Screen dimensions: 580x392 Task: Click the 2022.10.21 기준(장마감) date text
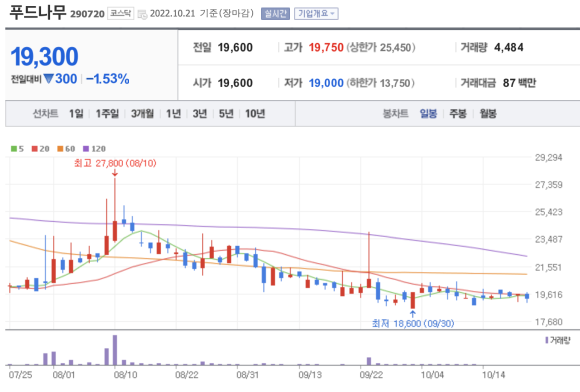point(202,14)
